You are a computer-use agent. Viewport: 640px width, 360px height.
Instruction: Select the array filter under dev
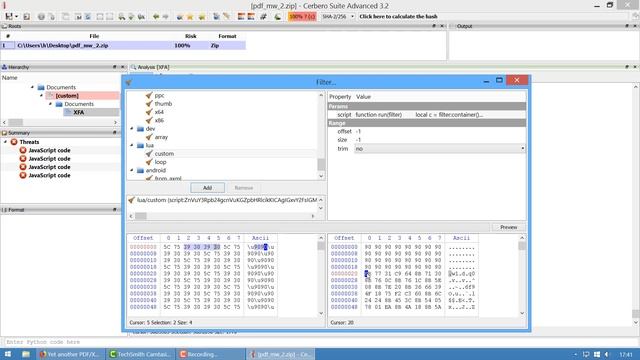pyautogui.click(x=161, y=137)
